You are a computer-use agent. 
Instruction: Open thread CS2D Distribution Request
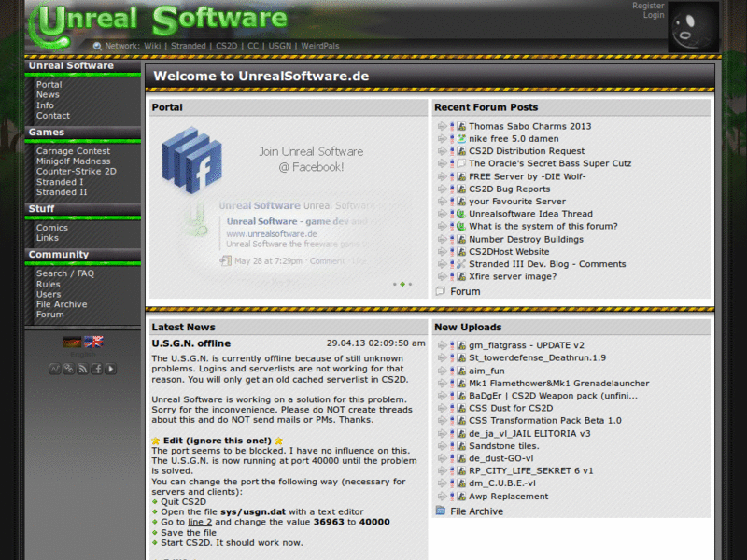(527, 151)
